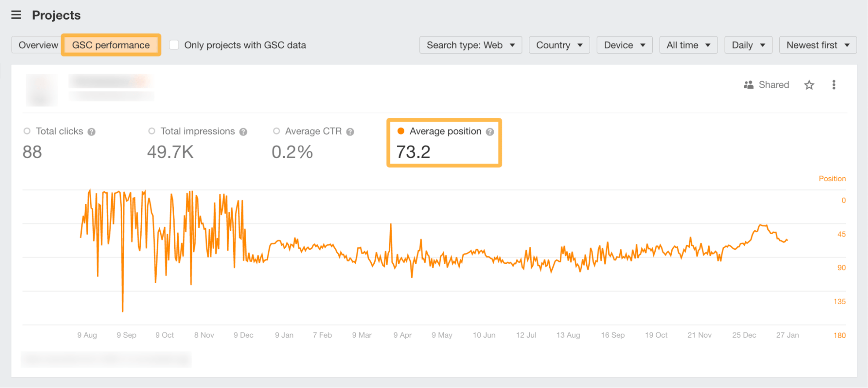
Task: Click help icon next to Average CTR
Action: point(350,132)
